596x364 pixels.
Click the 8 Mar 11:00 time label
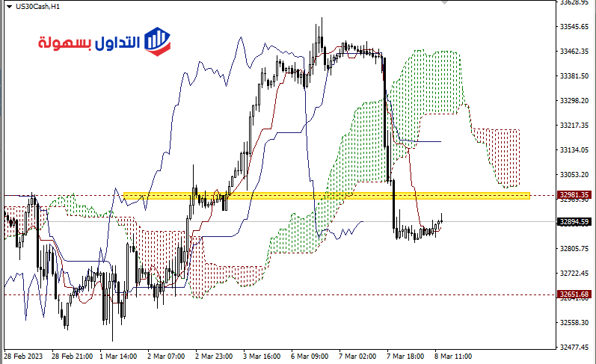click(x=453, y=357)
